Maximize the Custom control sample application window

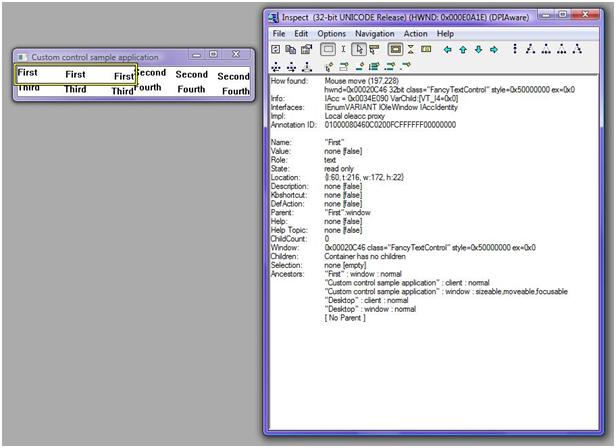coord(213,54)
